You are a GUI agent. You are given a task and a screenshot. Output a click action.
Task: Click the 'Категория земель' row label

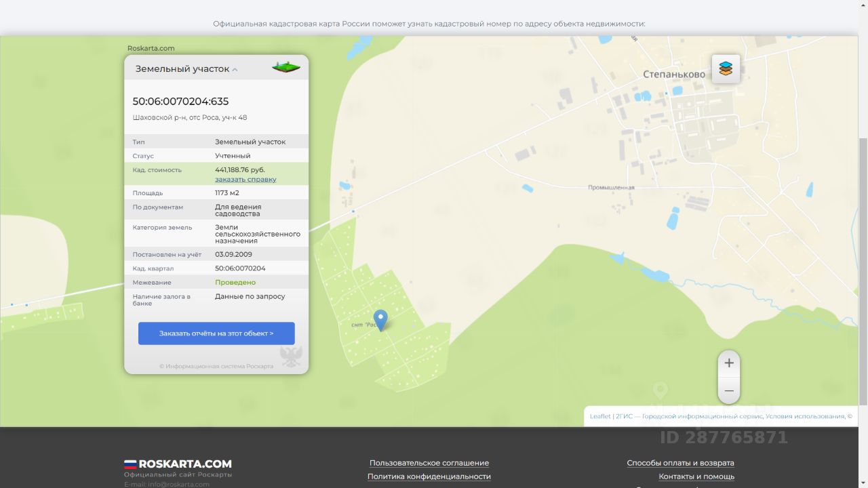pyautogui.click(x=162, y=228)
